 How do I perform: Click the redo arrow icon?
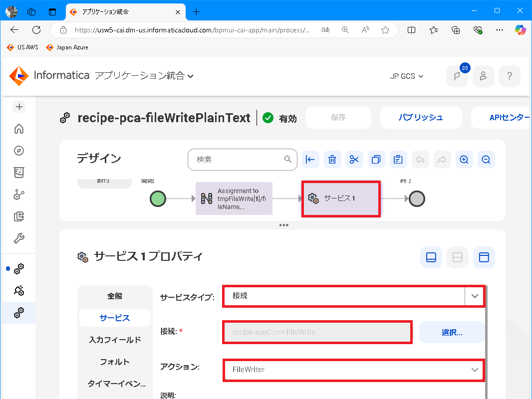442,159
